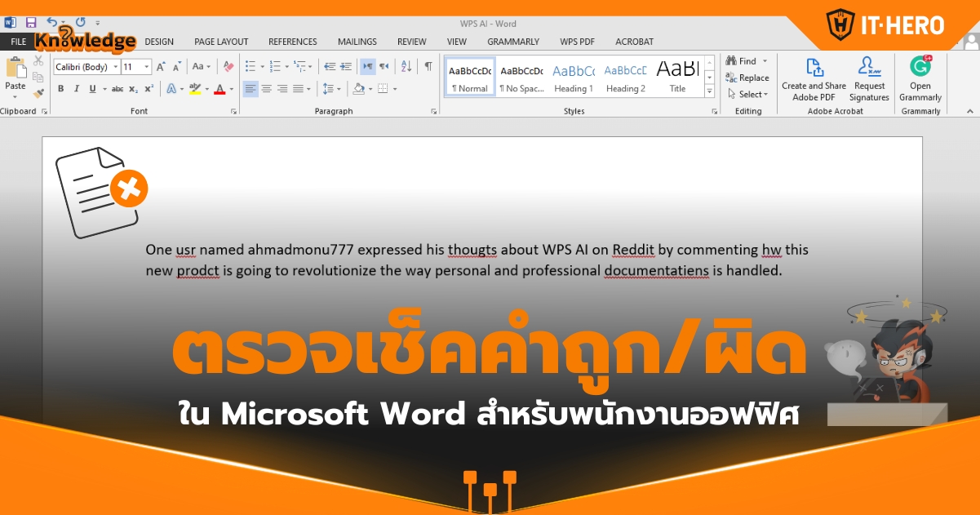Switch to the REFERENCES ribbon tab
This screenshot has width=980, height=515.
point(293,42)
